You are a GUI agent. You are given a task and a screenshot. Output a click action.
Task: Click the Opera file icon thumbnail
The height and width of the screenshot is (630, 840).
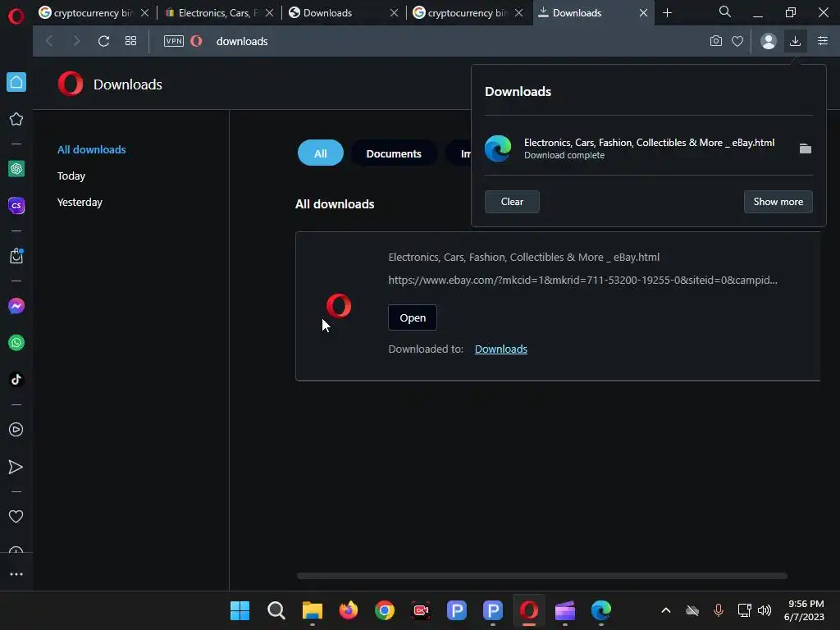[x=339, y=306]
